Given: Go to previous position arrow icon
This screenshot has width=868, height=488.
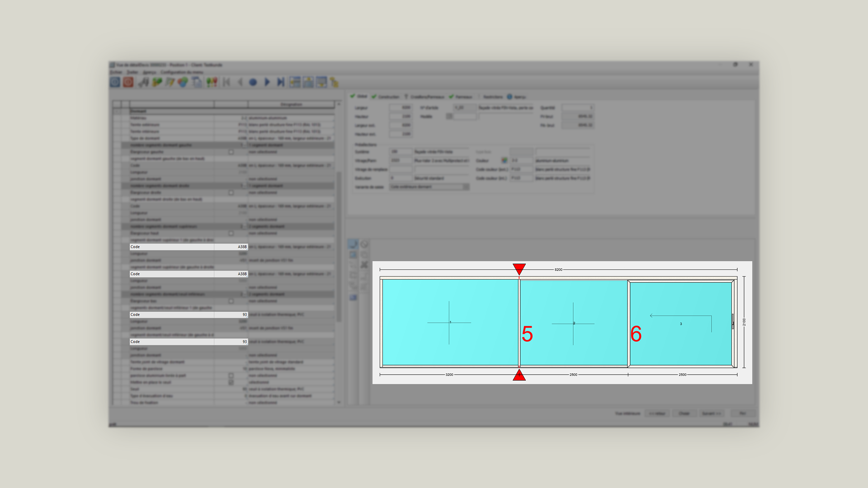Looking at the screenshot, I should coord(240,82).
